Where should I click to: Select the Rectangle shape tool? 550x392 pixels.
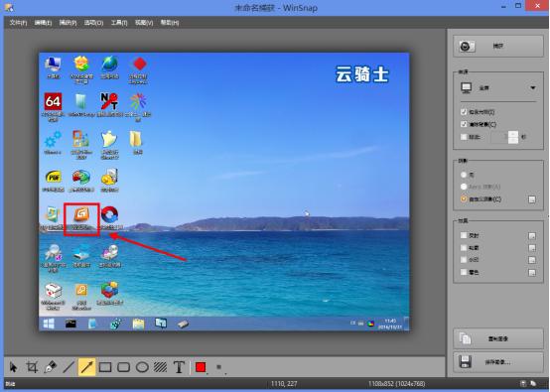[x=105, y=367]
